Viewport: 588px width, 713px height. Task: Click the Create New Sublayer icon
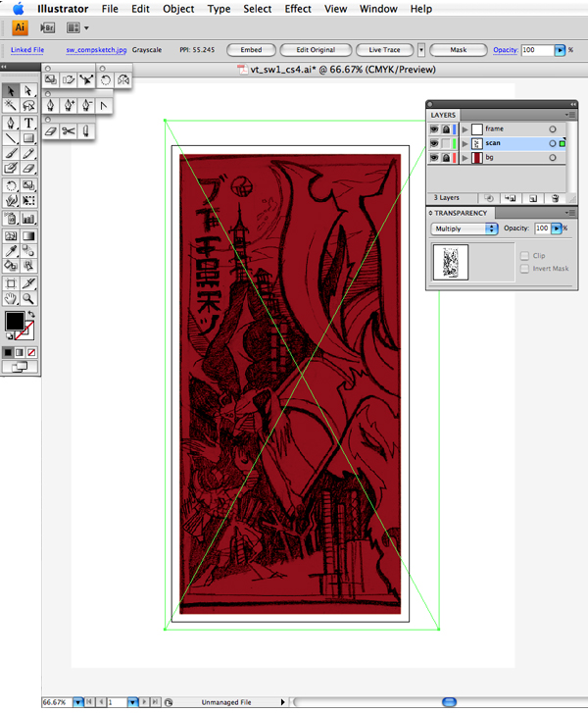pyautogui.click(x=511, y=198)
